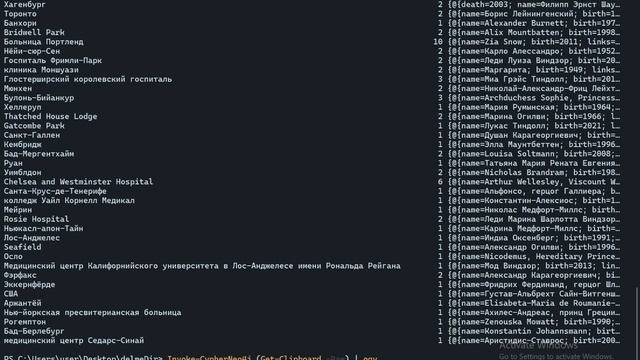Click the 'Мейрин' entry
The height and width of the screenshot is (360, 640).
pos(18,210)
